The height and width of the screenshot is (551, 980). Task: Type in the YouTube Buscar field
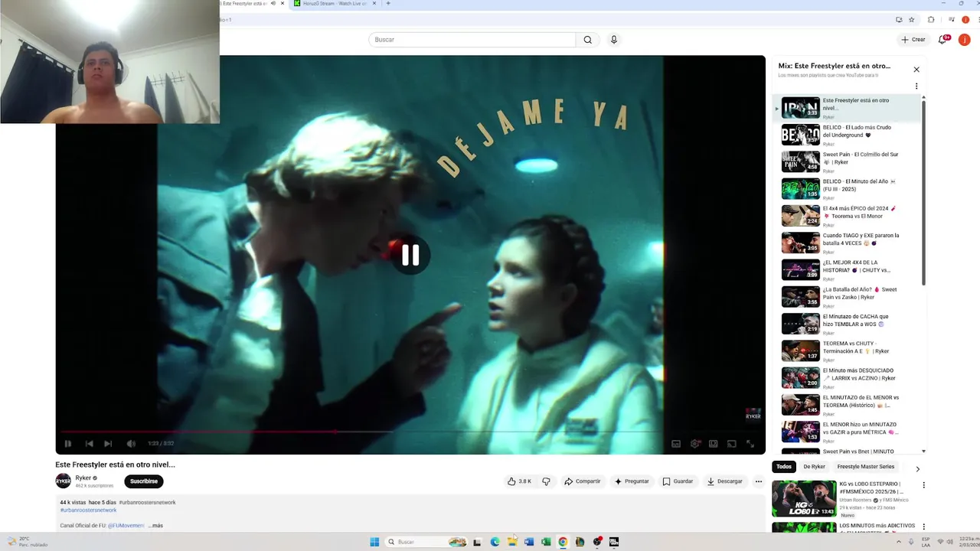[x=472, y=40]
